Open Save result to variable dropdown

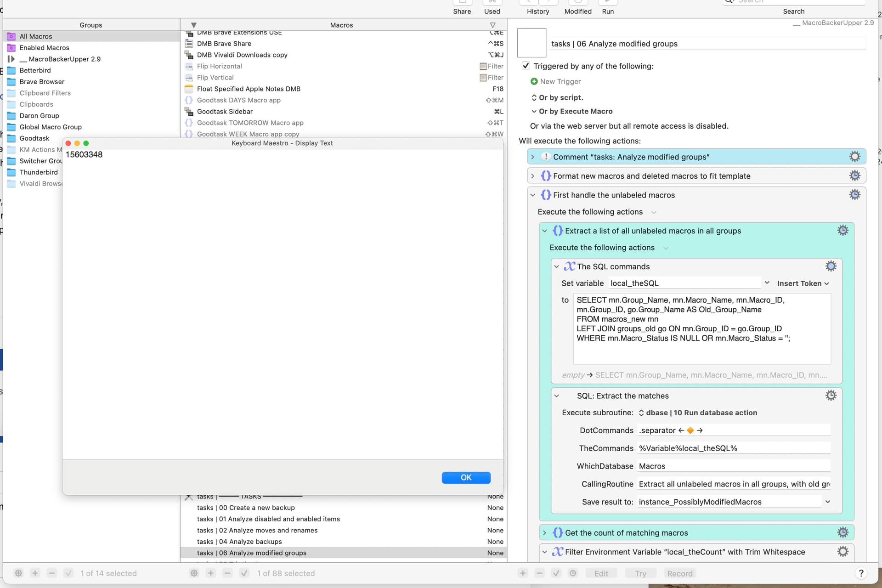(827, 502)
